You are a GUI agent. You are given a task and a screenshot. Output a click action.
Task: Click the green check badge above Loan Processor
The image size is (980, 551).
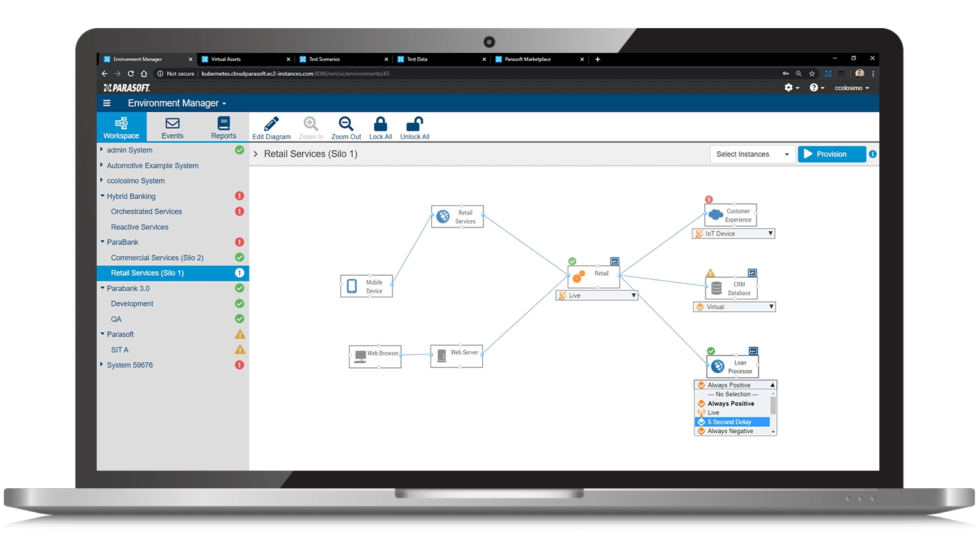[x=711, y=351]
